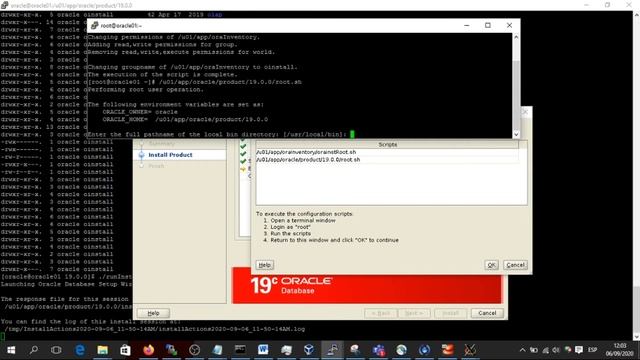The height and width of the screenshot is (360, 640).
Task: Open the Command Prompt taskbar icon
Action: (x=240, y=350)
